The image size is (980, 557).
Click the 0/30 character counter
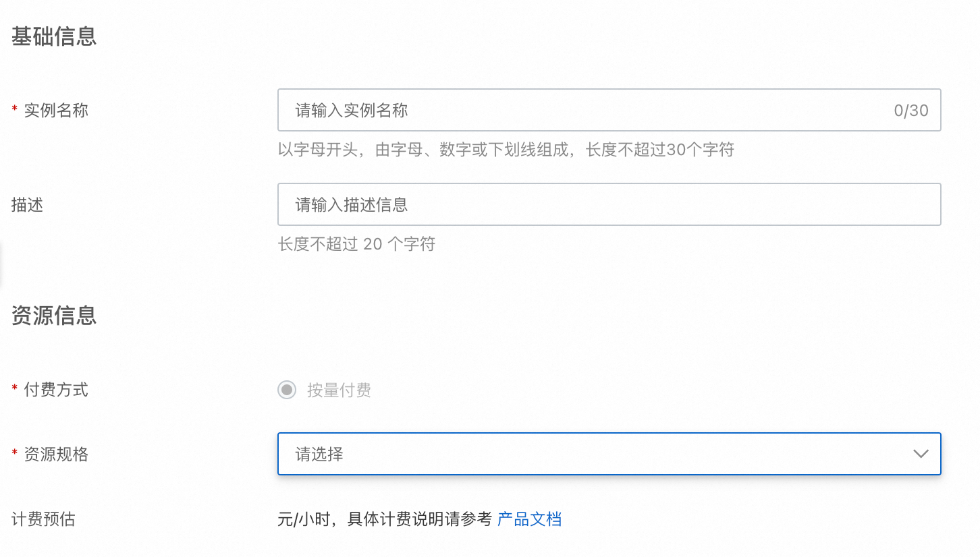click(911, 111)
